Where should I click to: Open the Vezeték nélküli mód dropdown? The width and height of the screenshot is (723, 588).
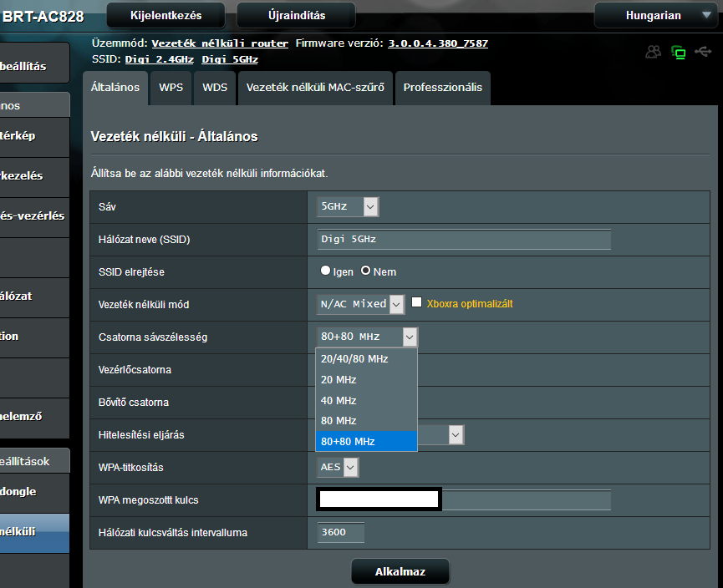pyautogui.click(x=360, y=304)
